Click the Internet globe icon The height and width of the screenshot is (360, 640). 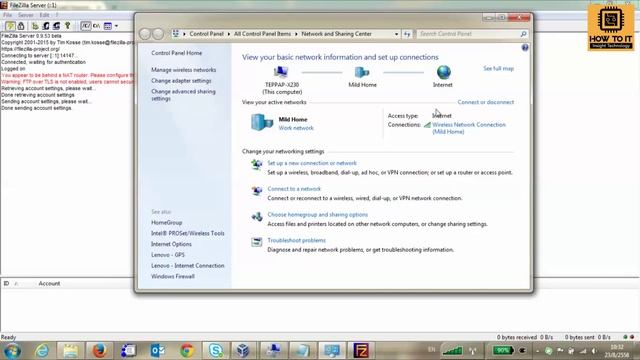pyautogui.click(x=444, y=73)
